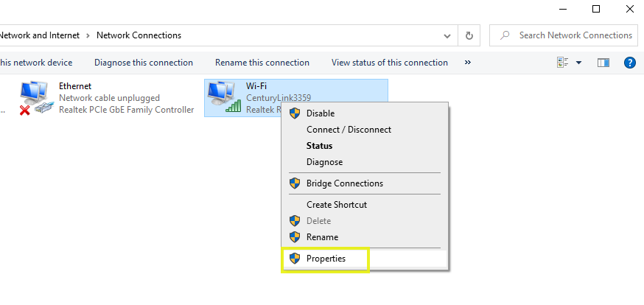Click Network Connections in the breadcrumb
Viewport: 644px width, 305px height.
139,35
